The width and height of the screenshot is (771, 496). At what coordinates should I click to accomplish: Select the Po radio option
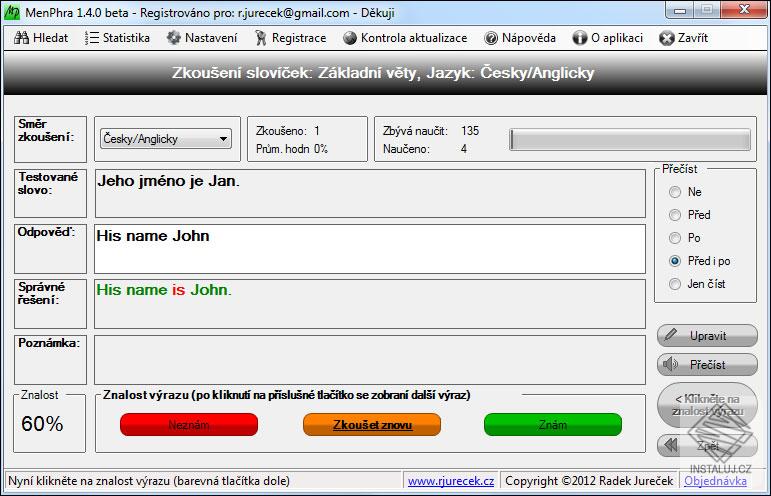[x=675, y=238]
